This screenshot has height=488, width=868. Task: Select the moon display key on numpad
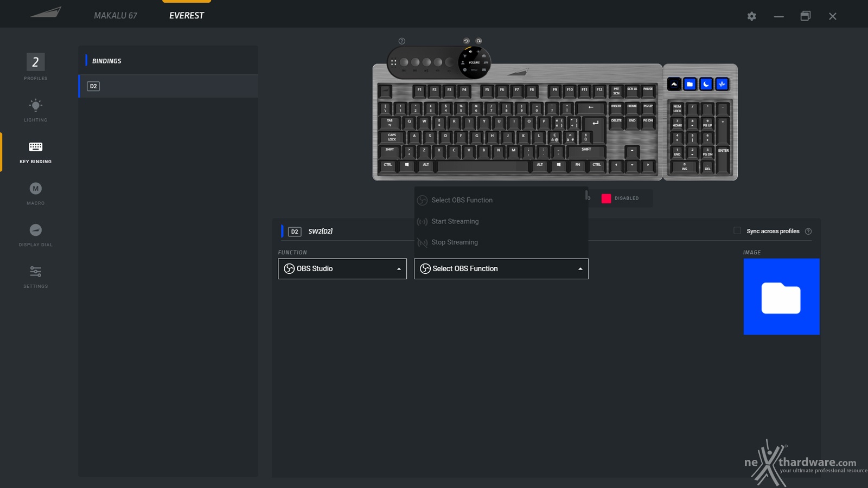[x=706, y=84]
